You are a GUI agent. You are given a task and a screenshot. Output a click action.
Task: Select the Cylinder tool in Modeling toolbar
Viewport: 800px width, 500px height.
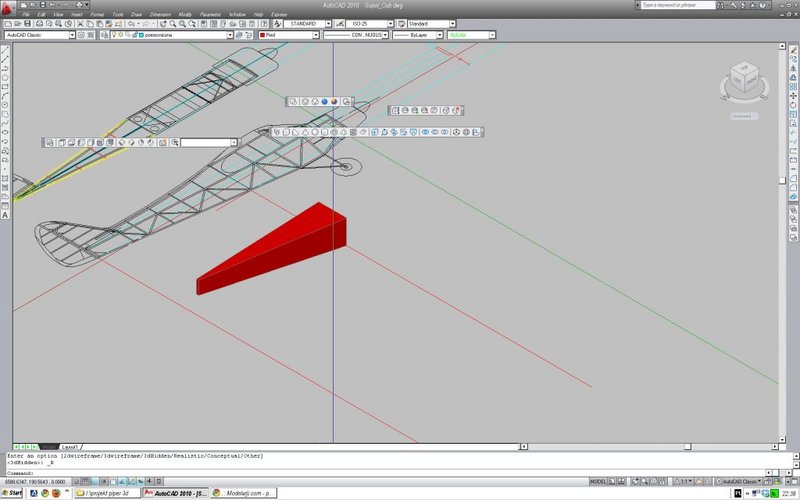324,132
